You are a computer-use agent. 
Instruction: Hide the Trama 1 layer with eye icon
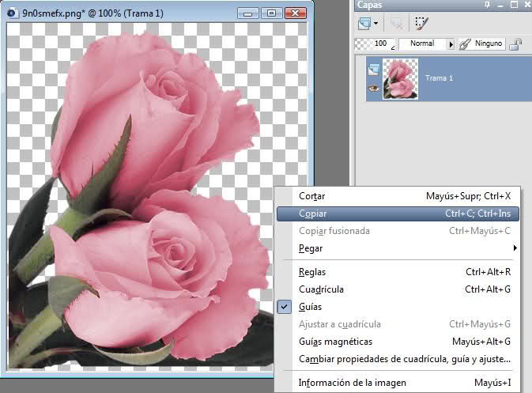[x=374, y=89]
